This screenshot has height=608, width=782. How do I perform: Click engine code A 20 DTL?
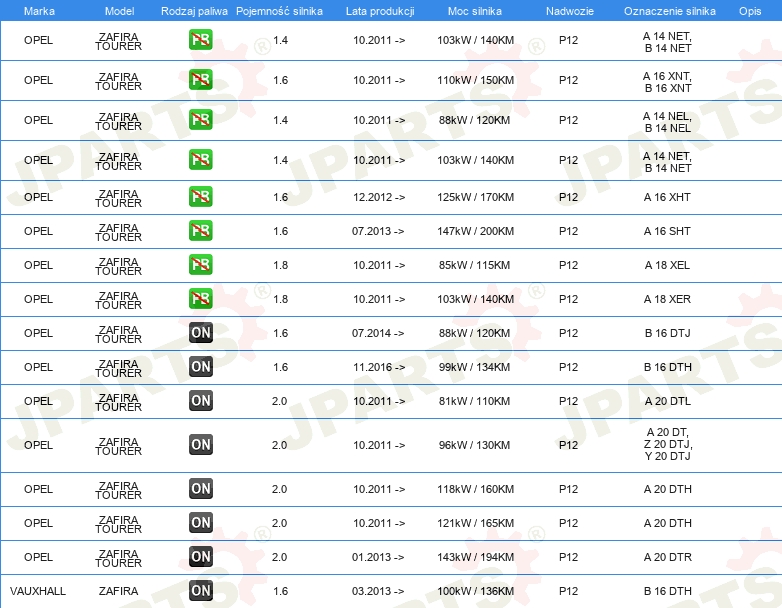[x=667, y=401]
